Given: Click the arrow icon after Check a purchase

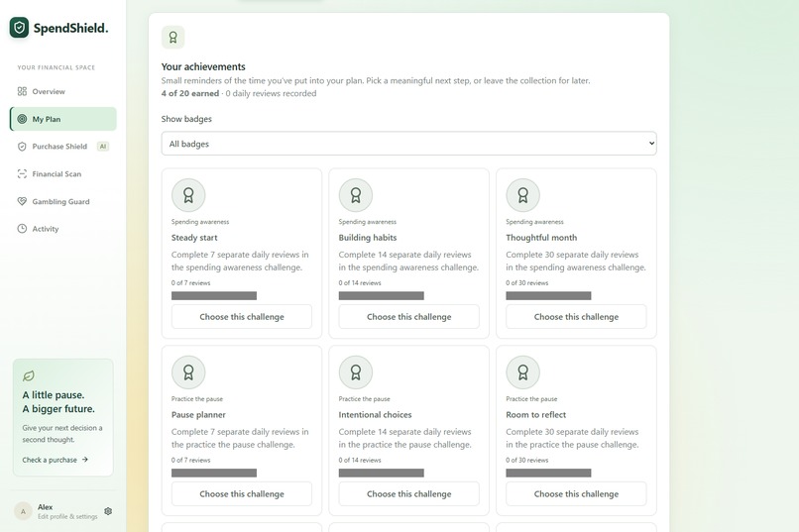Looking at the screenshot, I should pyautogui.click(x=85, y=460).
